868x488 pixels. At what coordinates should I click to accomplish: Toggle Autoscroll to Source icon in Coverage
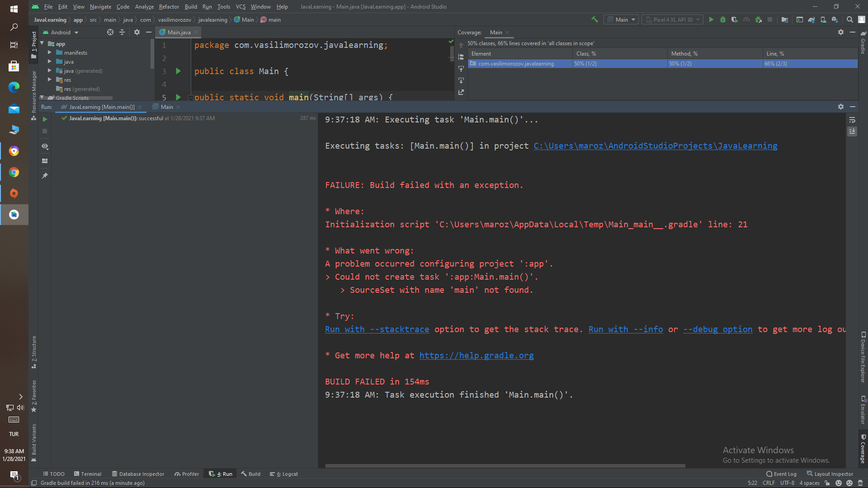click(x=461, y=69)
